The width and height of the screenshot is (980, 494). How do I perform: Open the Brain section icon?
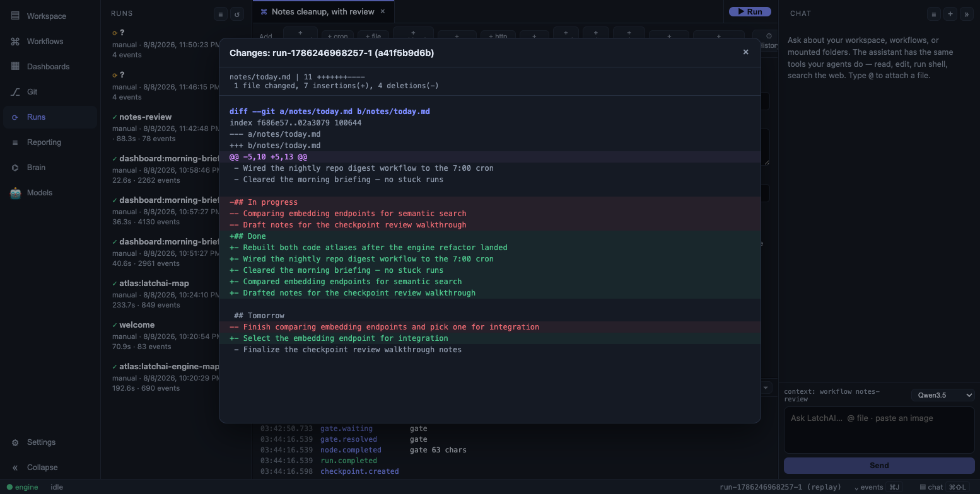(15, 168)
